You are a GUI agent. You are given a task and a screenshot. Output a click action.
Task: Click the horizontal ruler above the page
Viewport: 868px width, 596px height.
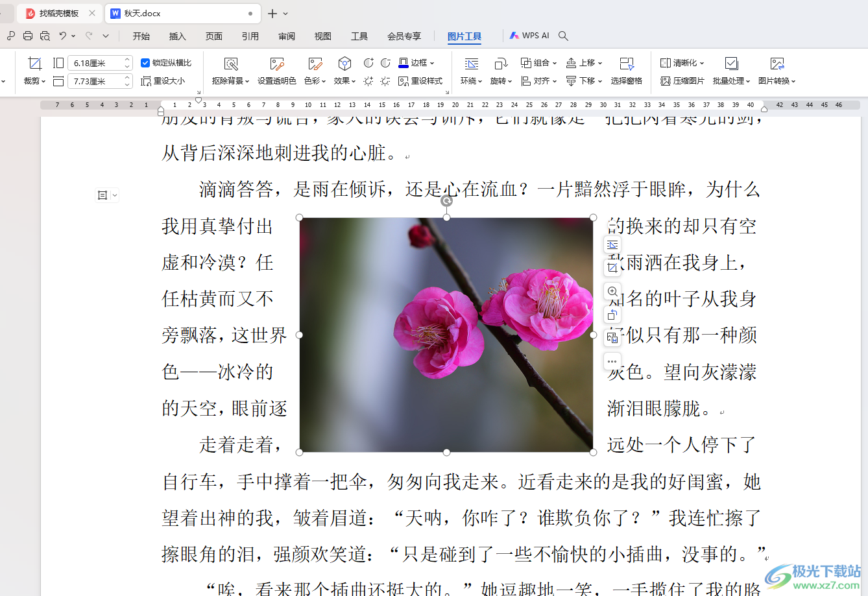(x=450, y=104)
